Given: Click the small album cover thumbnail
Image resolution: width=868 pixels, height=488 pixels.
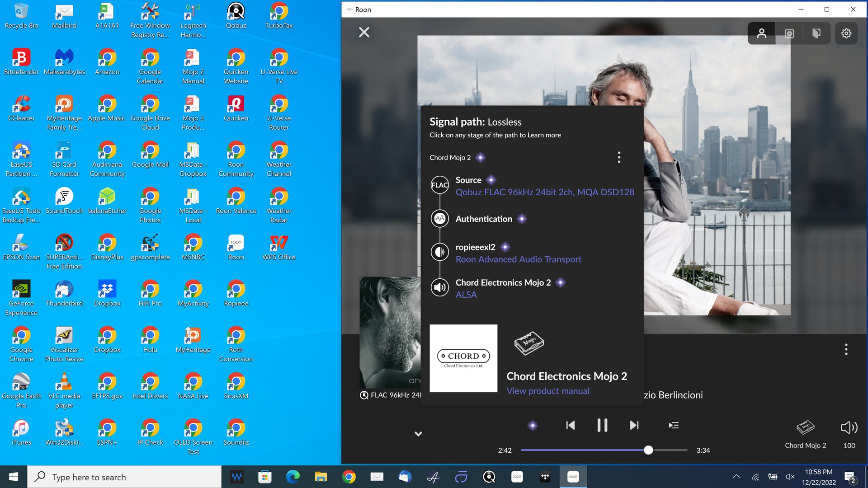Looking at the screenshot, I should tap(390, 332).
